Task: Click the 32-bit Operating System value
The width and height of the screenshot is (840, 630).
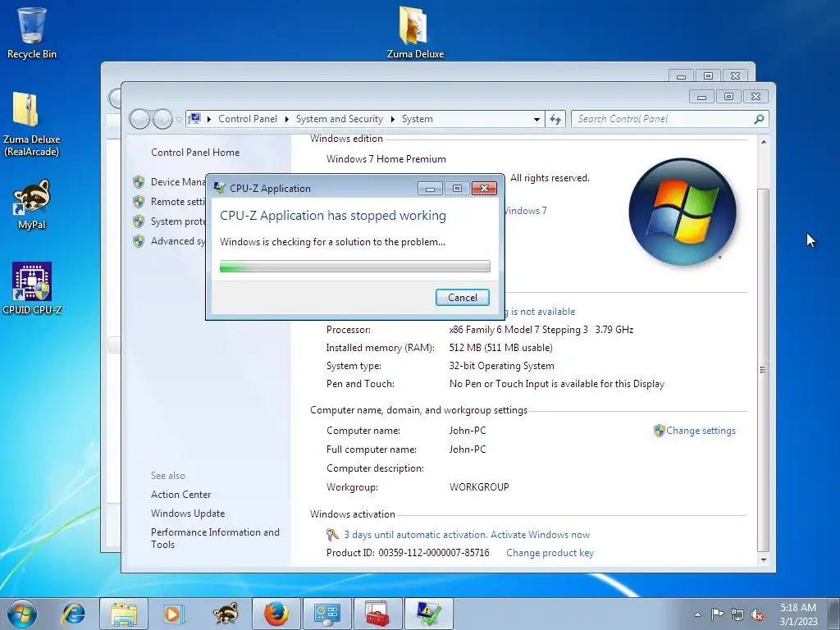Action: 501,366
